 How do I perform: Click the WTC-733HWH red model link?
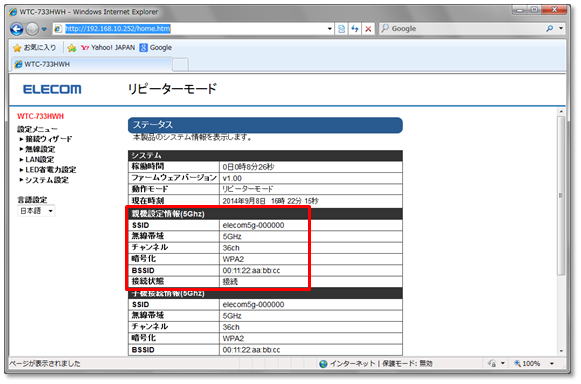[x=41, y=116]
